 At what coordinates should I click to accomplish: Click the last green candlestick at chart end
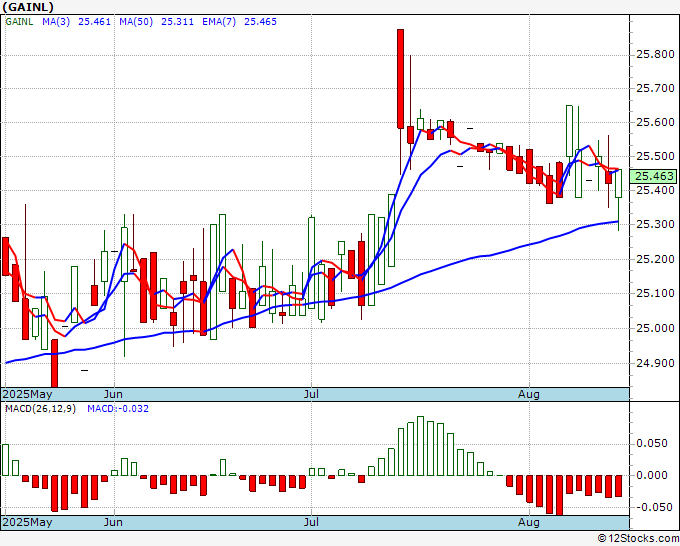coord(618,183)
